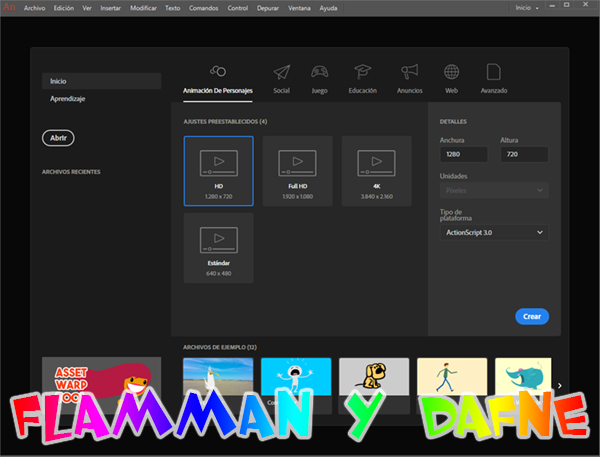Viewport: 600px width, 457px height.
Task: Select the Juego gamepad icon
Action: (x=319, y=72)
